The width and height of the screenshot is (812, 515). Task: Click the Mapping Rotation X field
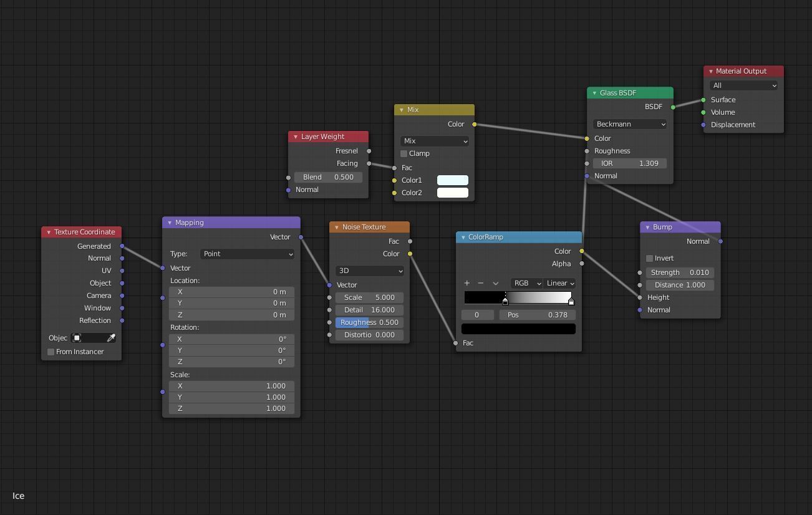pos(231,339)
